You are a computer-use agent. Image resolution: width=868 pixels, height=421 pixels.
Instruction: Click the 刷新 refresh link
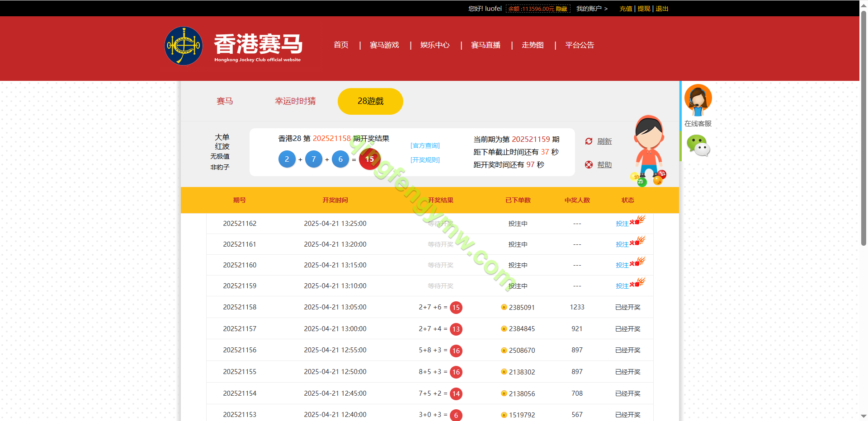[604, 141]
